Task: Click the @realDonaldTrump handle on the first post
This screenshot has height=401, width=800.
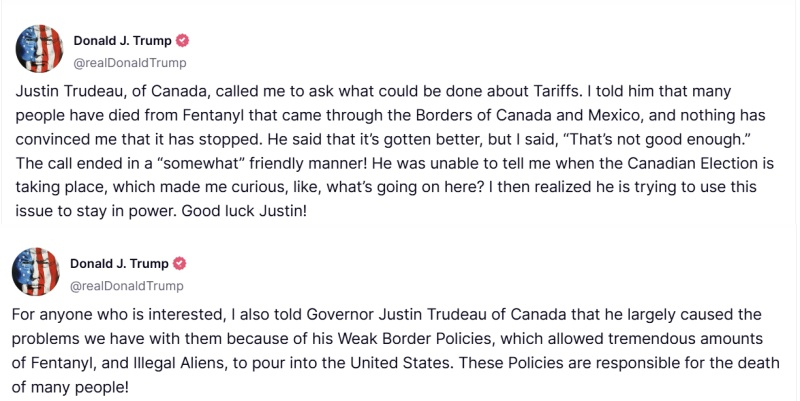Action: pos(130,63)
